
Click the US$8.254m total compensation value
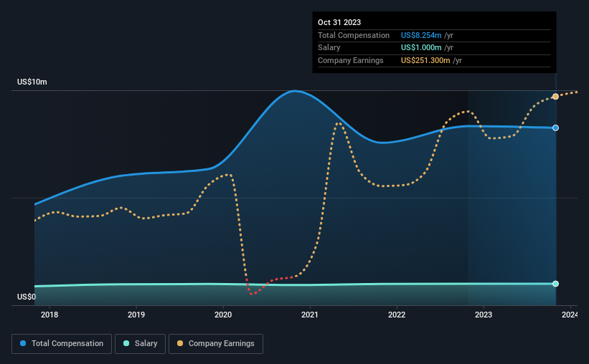[421, 35]
